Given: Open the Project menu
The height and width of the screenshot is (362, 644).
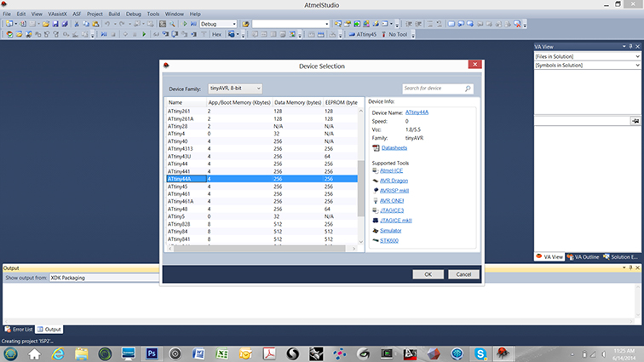Looking at the screenshot, I should pyautogui.click(x=95, y=14).
